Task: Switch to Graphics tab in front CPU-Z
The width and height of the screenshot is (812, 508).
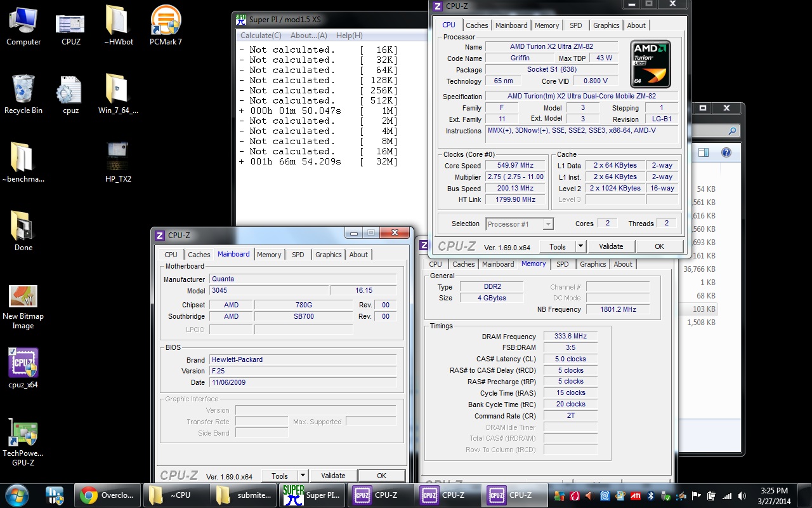Action: tap(606, 25)
